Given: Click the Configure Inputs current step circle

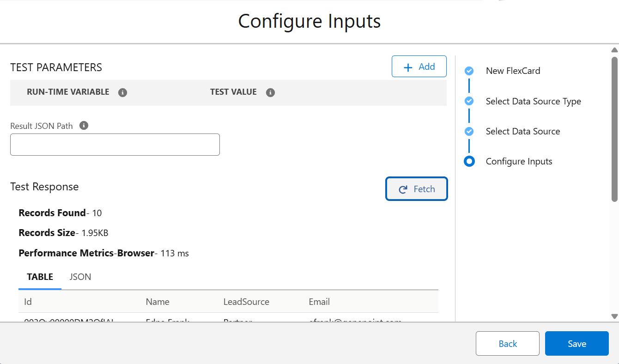Looking at the screenshot, I should click(x=469, y=161).
